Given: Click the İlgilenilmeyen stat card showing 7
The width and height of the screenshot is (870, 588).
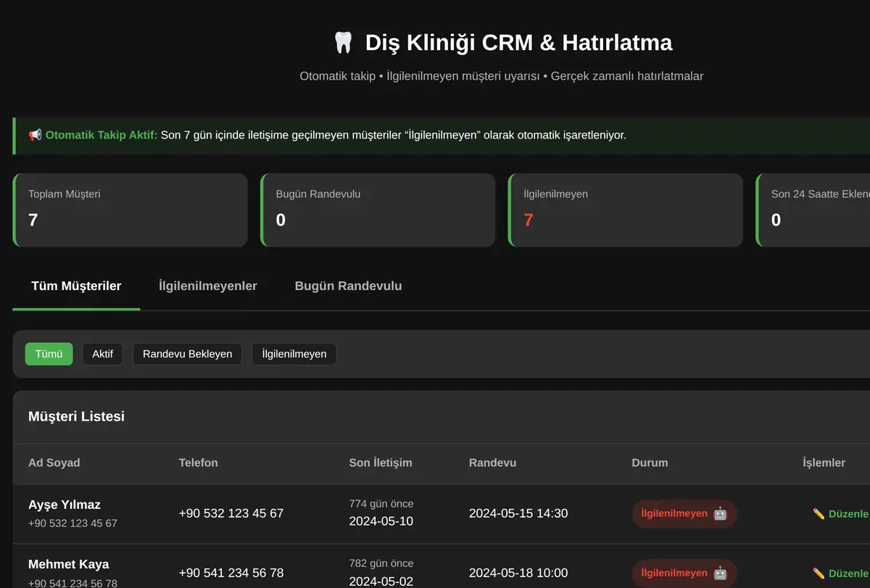Looking at the screenshot, I should tap(626, 210).
